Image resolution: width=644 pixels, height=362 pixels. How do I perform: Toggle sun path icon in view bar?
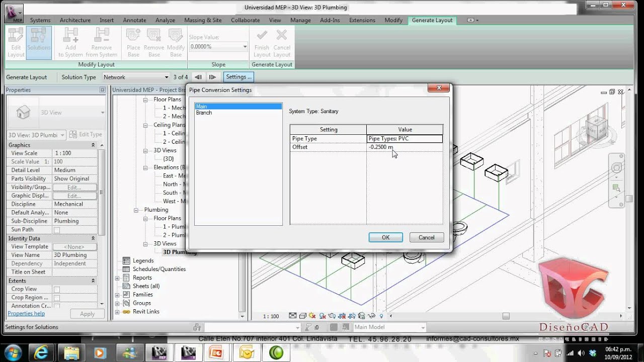click(312, 316)
